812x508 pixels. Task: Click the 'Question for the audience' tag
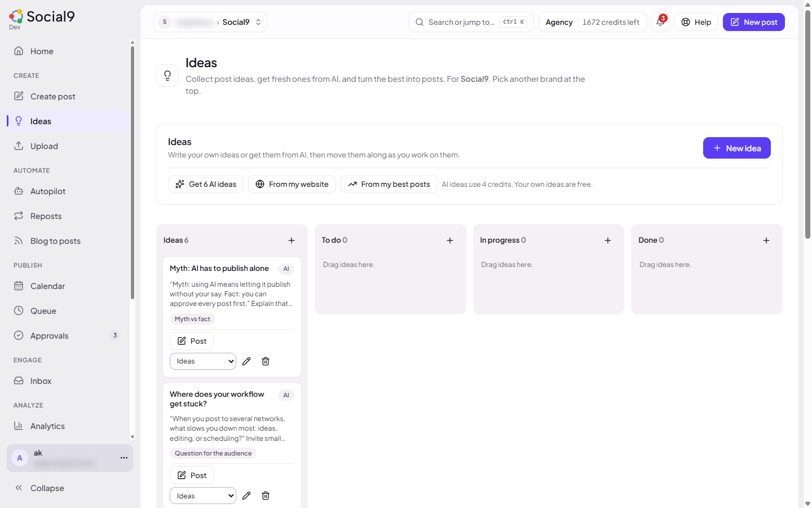[x=213, y=453]
